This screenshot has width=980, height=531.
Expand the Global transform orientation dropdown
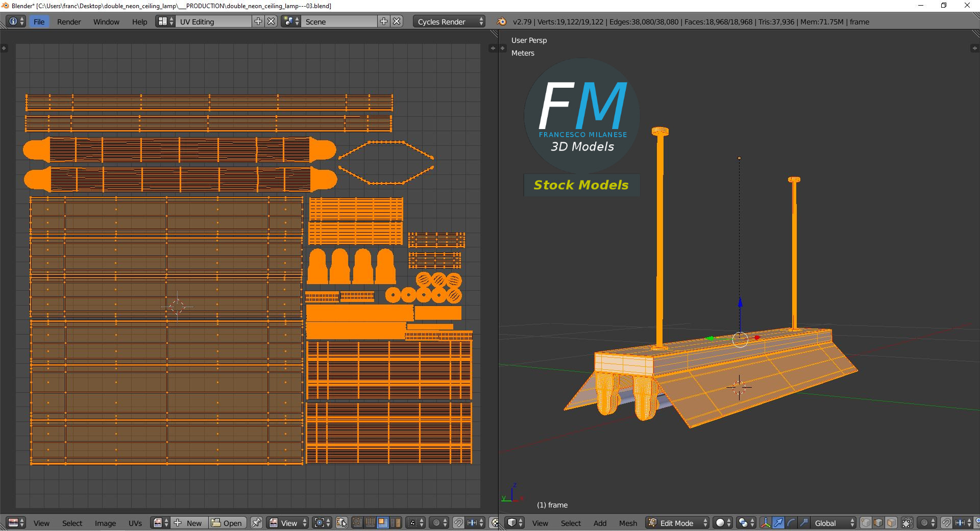click(x=834, y=523)
